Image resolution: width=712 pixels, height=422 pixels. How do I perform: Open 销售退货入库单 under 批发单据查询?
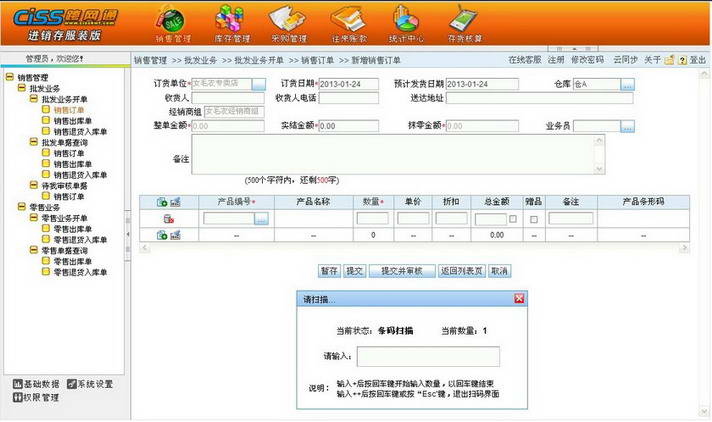click(x=80, y=175)
